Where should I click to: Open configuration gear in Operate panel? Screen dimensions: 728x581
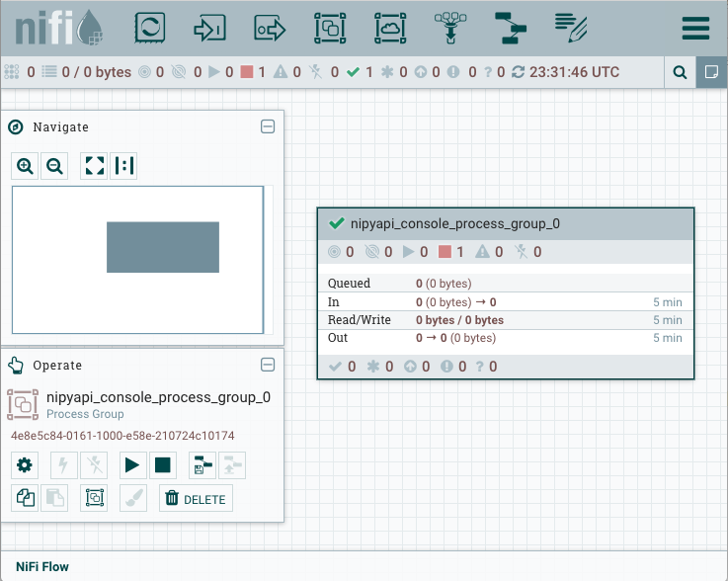point(25,464)
